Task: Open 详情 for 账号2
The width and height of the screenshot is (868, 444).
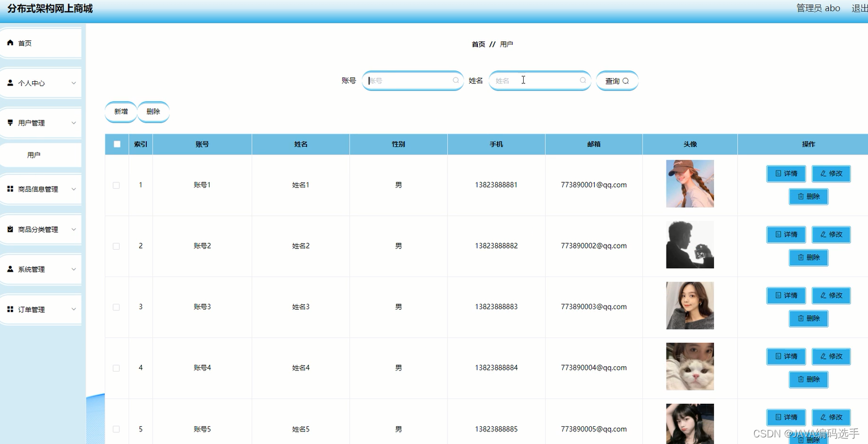Action: pos(786,234)
